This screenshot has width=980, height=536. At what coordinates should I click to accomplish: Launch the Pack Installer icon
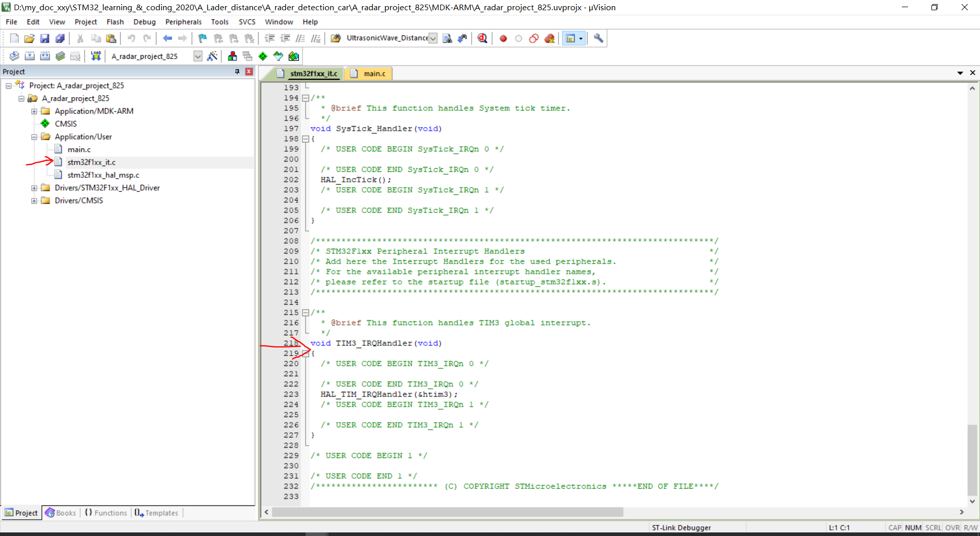click(x=294, y=56)
